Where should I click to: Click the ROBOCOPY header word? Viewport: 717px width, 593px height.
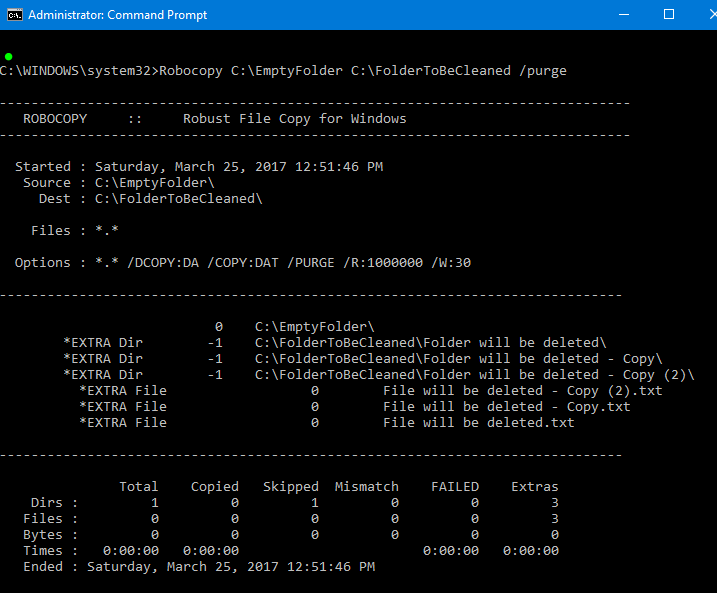55,119
